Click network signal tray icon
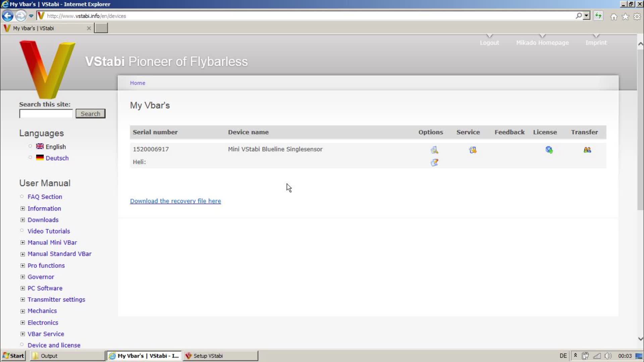Screen dimensions: 644x362 click(x=597, y=356)
